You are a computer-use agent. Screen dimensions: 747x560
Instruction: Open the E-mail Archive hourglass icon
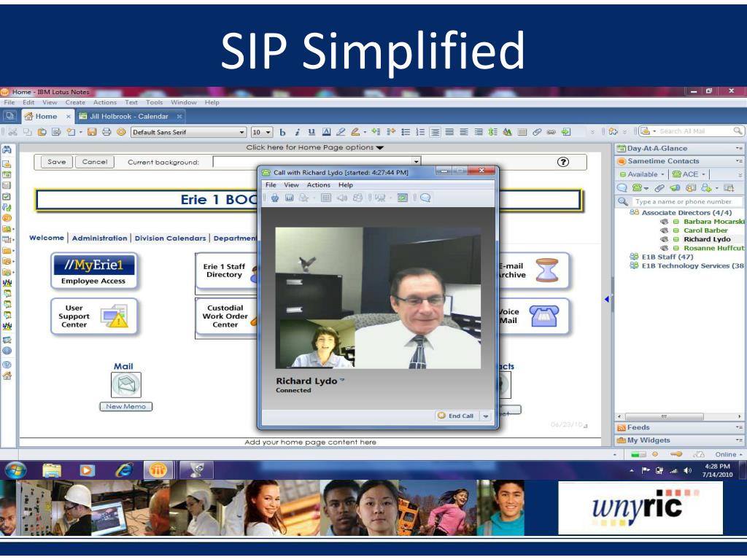point(546,270)
